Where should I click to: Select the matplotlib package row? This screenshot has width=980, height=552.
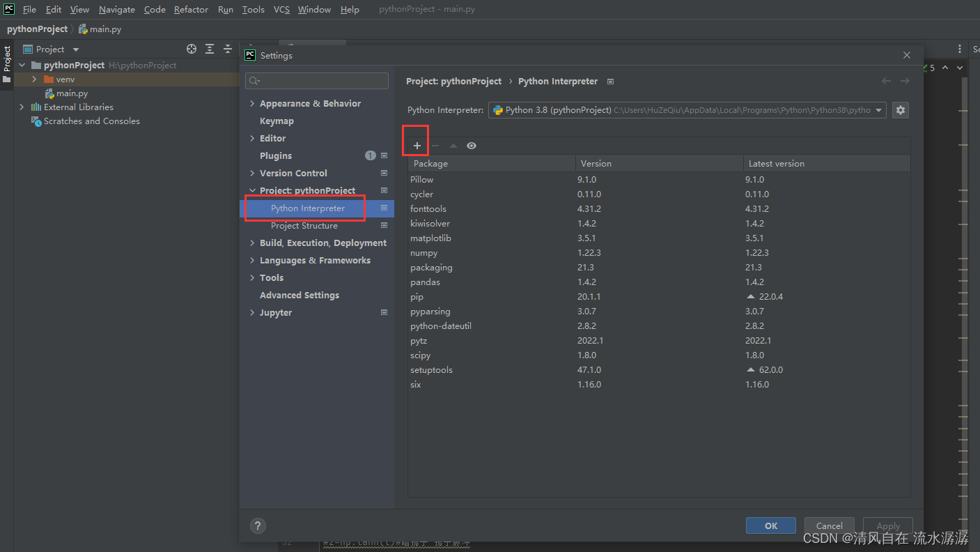coord(659,238)
